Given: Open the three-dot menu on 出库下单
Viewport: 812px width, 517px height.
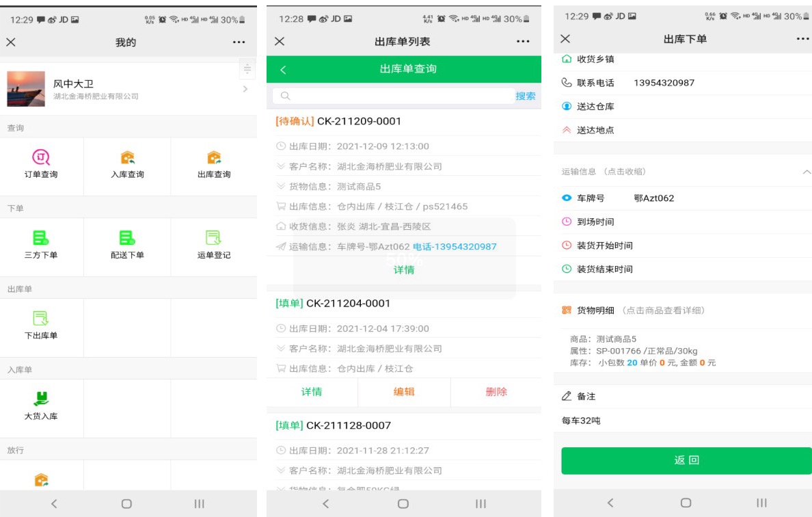Looking at the screenshot, I should [x=802, y=39].
